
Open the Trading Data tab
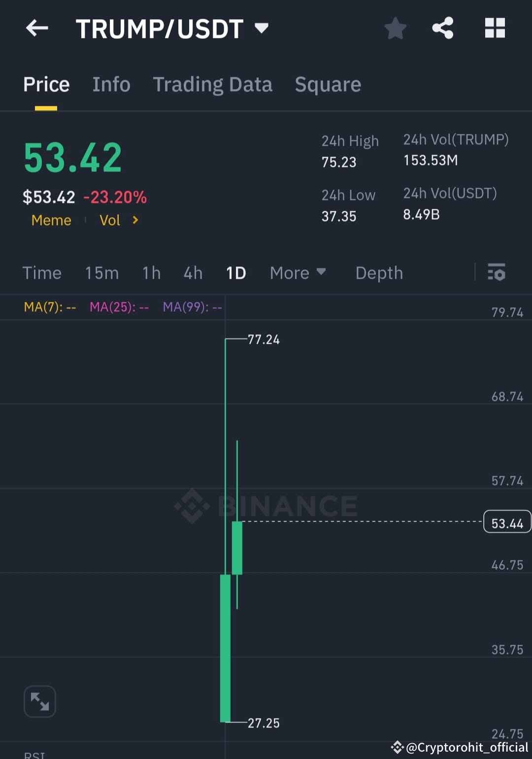pyautogui.click(x=213, y=85)
